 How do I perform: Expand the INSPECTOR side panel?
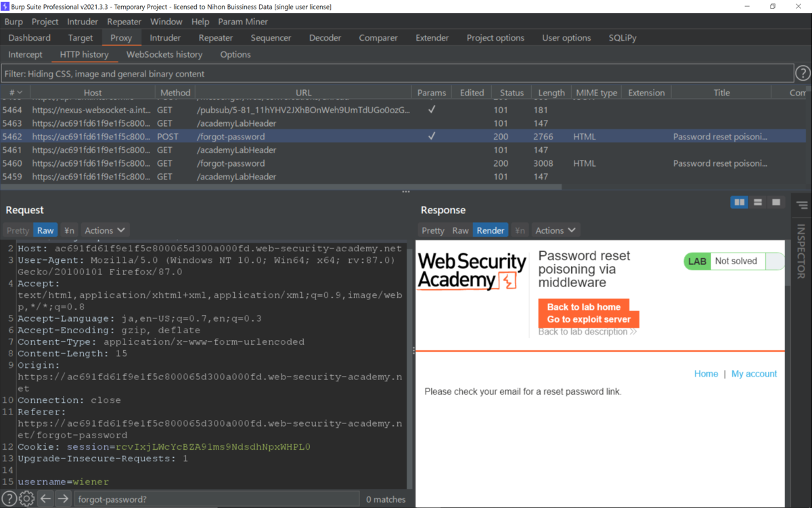point(801,251)
